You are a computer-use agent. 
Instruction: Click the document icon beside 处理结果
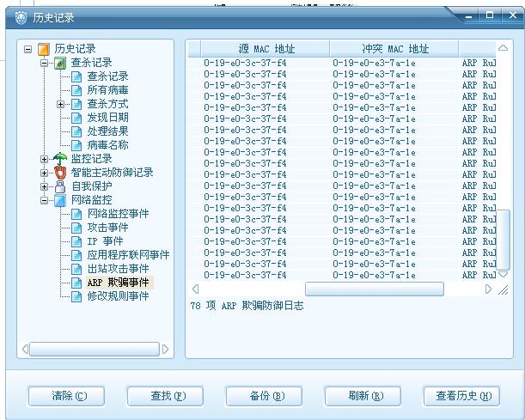point(76,131)
